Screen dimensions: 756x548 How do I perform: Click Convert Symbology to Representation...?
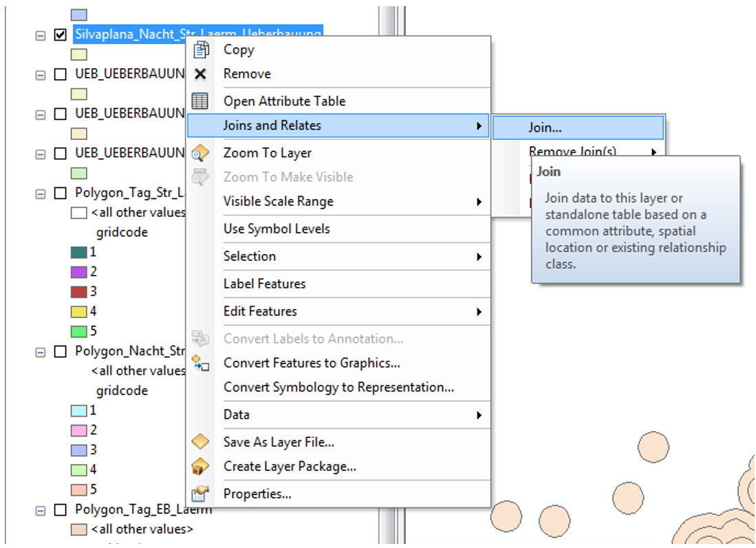[338, 387]
